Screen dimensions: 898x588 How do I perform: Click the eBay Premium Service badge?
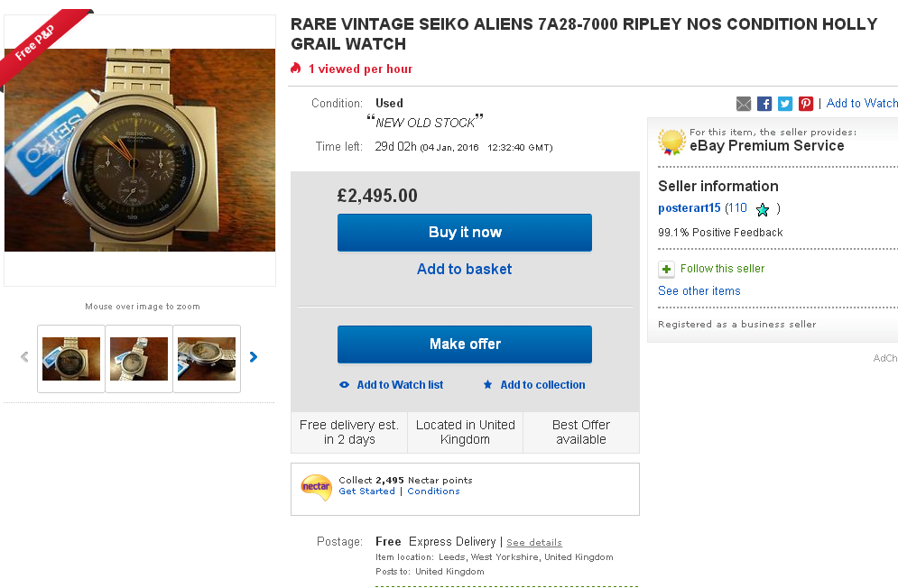point(671,142)
